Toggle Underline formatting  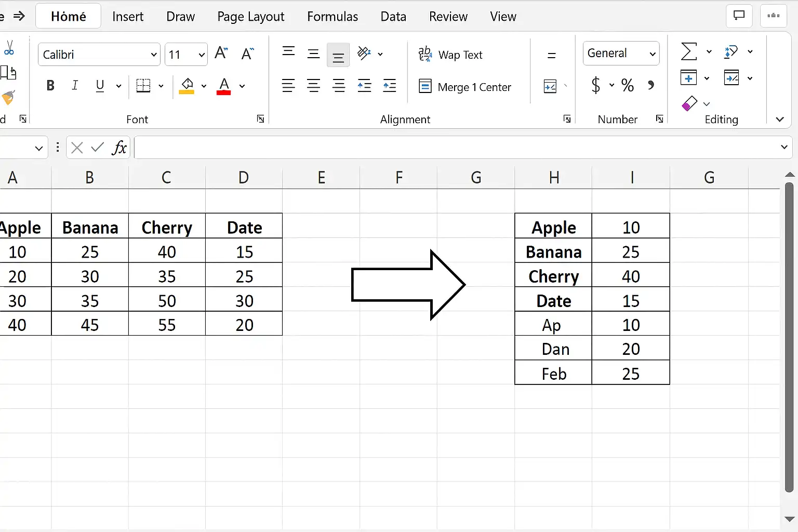click(100, 86)
